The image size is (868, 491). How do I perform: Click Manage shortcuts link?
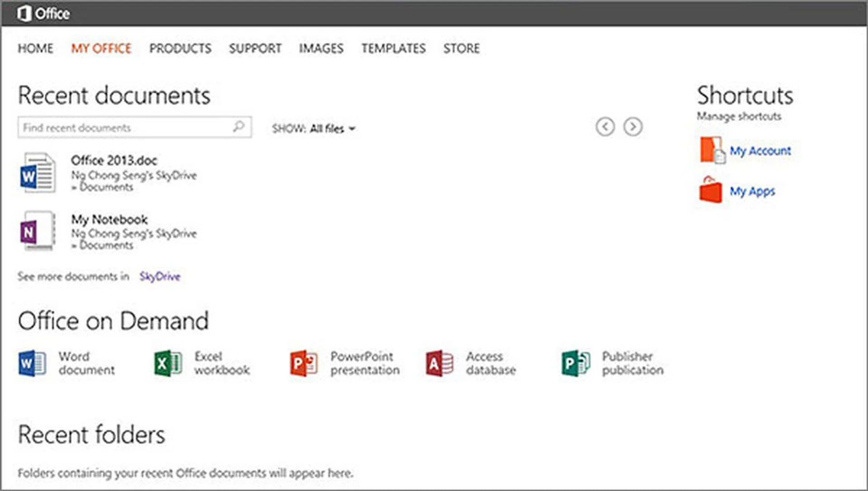click(739, 116)
